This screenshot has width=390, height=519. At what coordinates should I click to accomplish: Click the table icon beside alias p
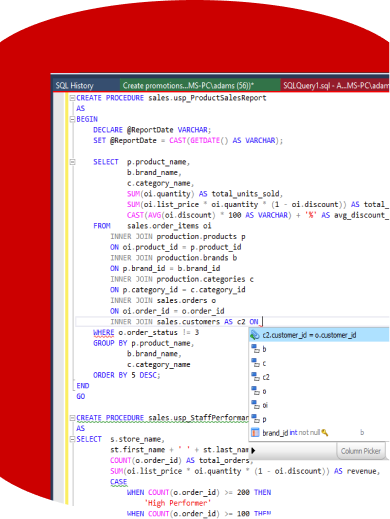pyautogui.click(x=255, y=418)
